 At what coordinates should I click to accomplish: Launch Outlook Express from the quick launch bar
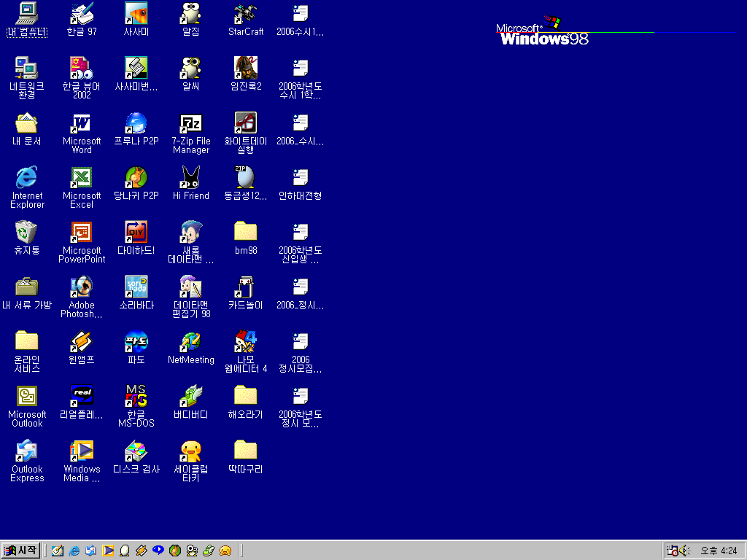[91, 551]
